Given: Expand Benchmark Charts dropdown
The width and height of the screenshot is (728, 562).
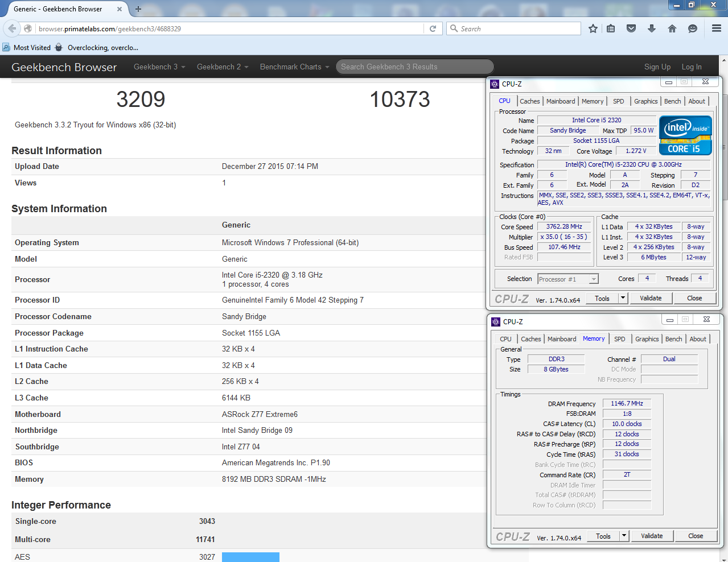Looking at the screenshot, I should tap(294, 67).
